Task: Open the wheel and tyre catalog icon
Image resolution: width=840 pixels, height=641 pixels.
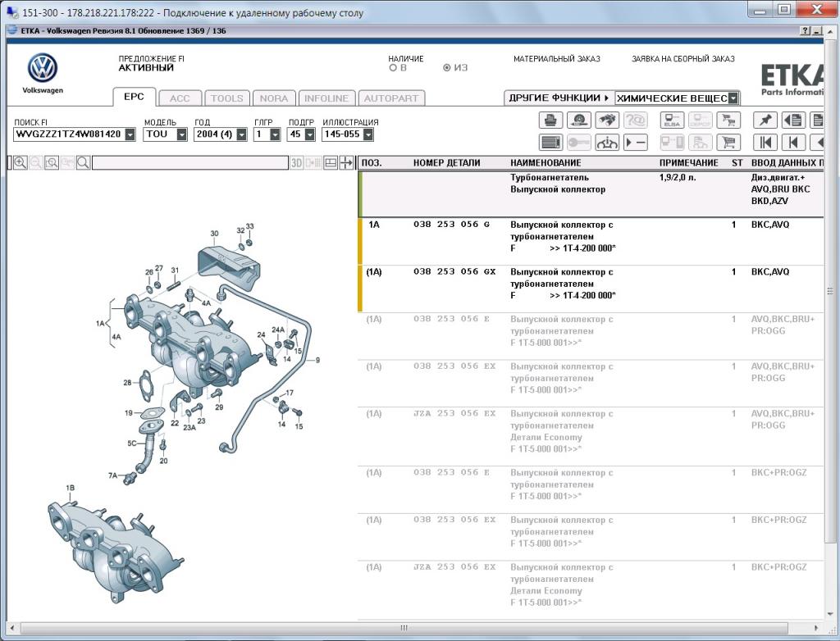Action: 578,120
